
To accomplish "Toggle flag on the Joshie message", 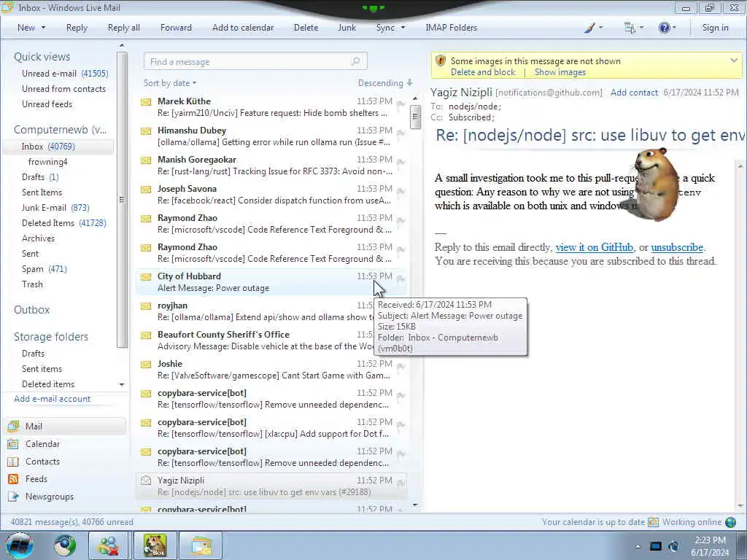I will click(x=400, y=366).
